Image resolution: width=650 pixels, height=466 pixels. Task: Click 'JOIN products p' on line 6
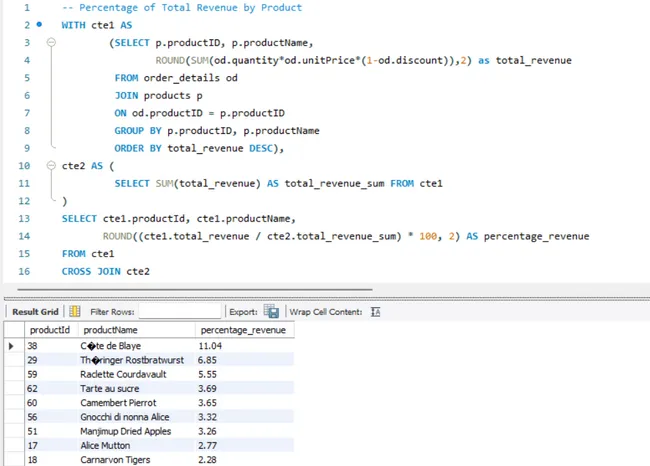(x=158, y=96)
